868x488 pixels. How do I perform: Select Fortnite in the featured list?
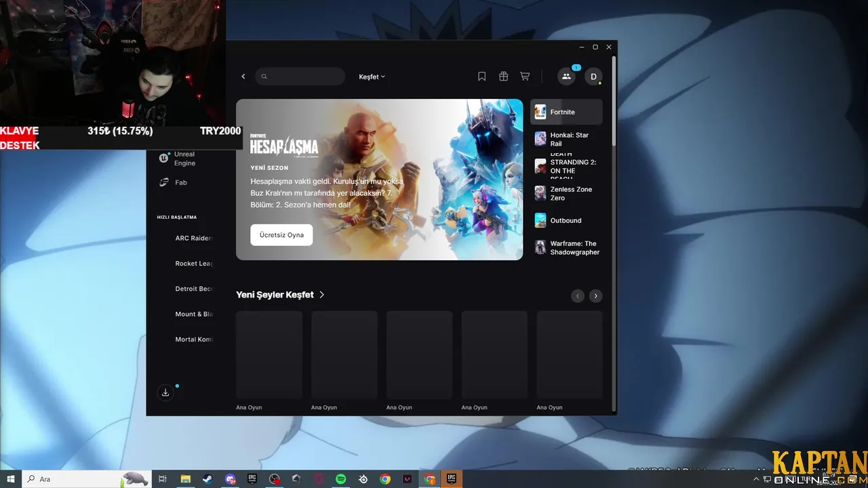(566, 112)
